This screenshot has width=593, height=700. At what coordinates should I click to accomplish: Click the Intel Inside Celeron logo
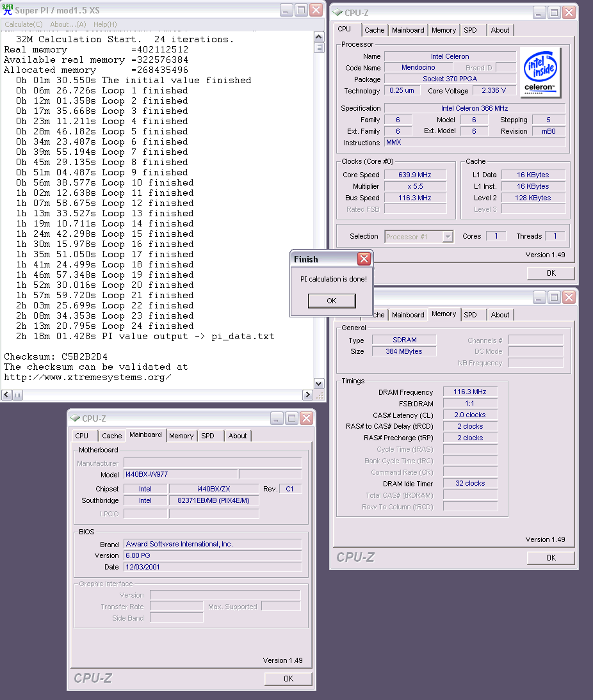pos(540,72)
